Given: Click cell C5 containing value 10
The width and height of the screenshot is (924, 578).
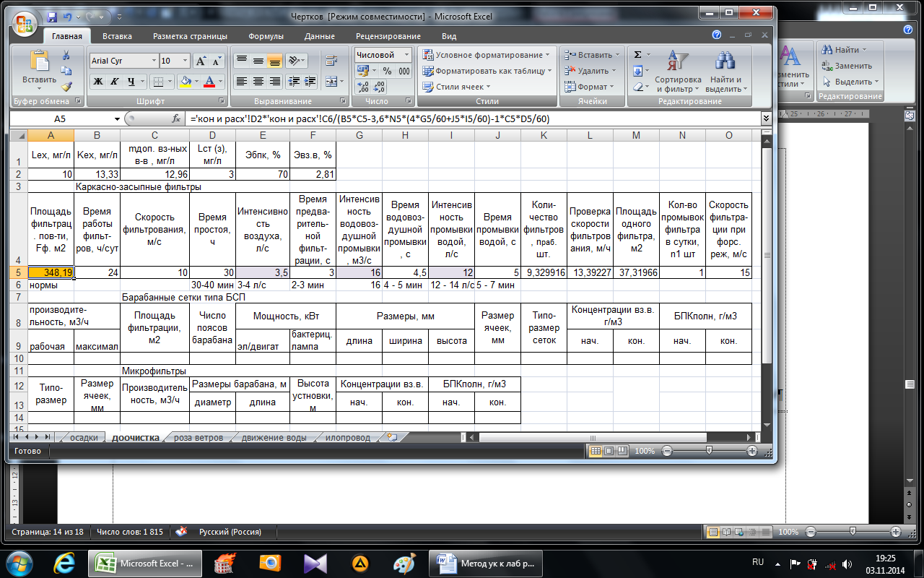Looking at the screenshot, I should (154, 272).
